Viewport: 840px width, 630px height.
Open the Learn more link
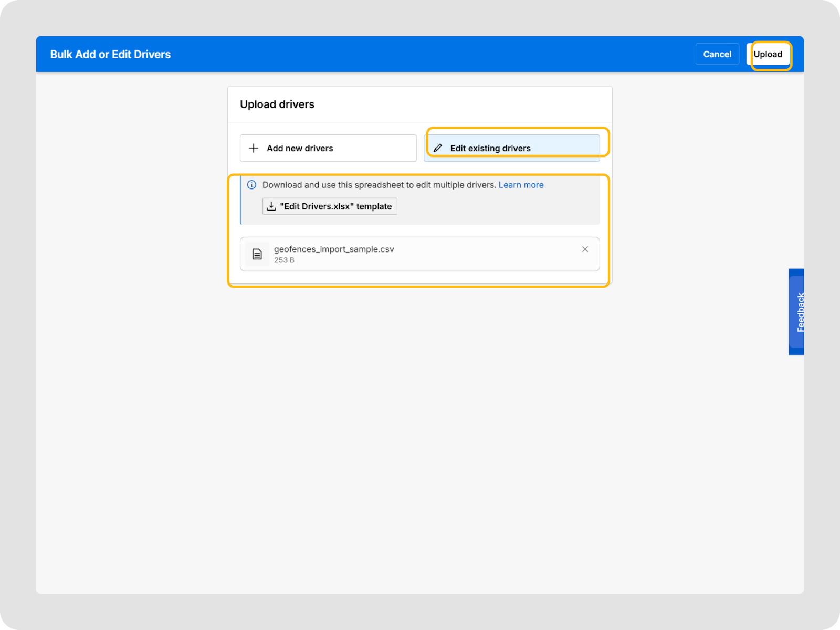(x=521, y=185)
